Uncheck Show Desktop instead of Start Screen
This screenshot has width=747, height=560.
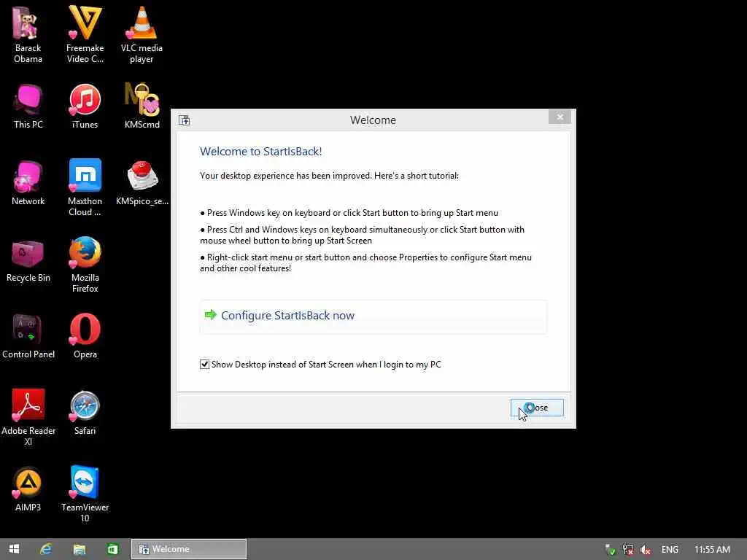pyautogui.click(x=204, y=365)
